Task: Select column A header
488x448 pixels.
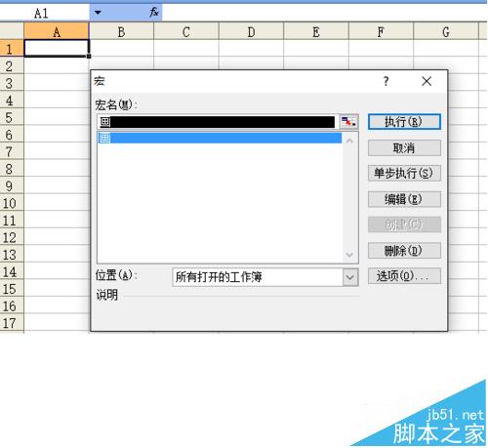Action: tap(57, 32)
